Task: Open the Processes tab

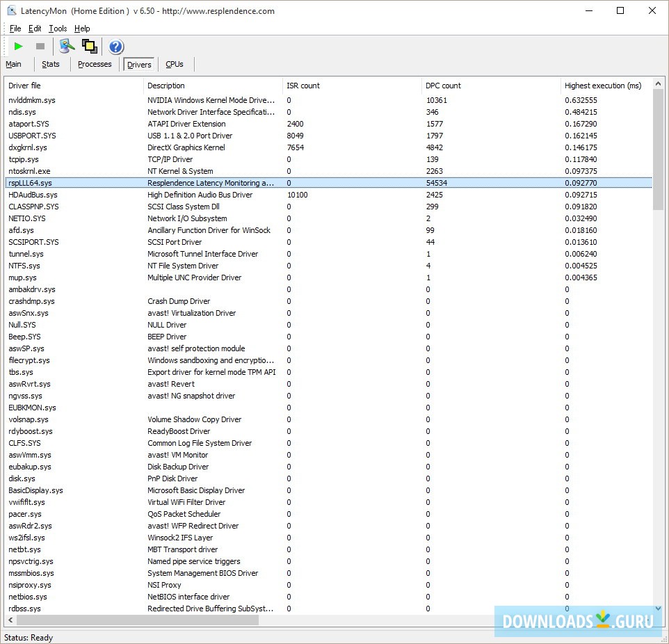Action: click(x=95, y=64)
